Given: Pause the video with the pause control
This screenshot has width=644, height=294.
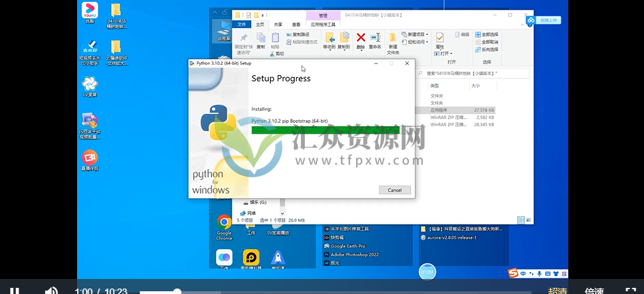Looking at the screenshot, I should point(14,291).
